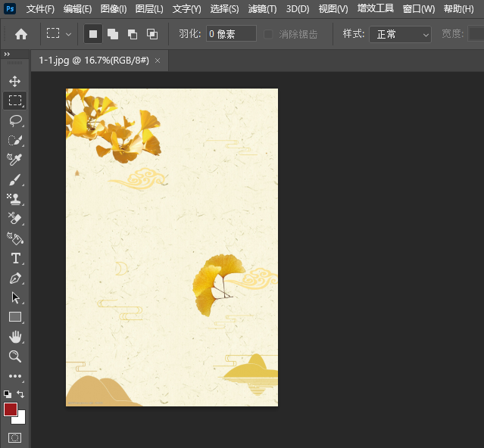The width and height of the screenshot is (484, 448).
Task: Select the Pen tool
Action: [15, 278]
